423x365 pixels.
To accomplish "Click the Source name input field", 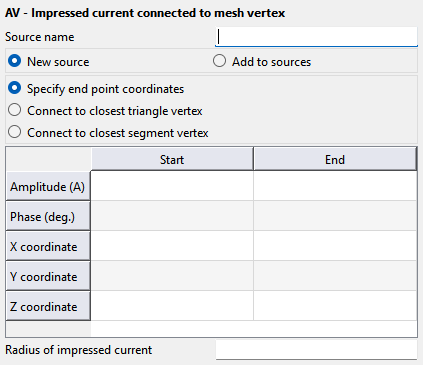I will [316, 37].
